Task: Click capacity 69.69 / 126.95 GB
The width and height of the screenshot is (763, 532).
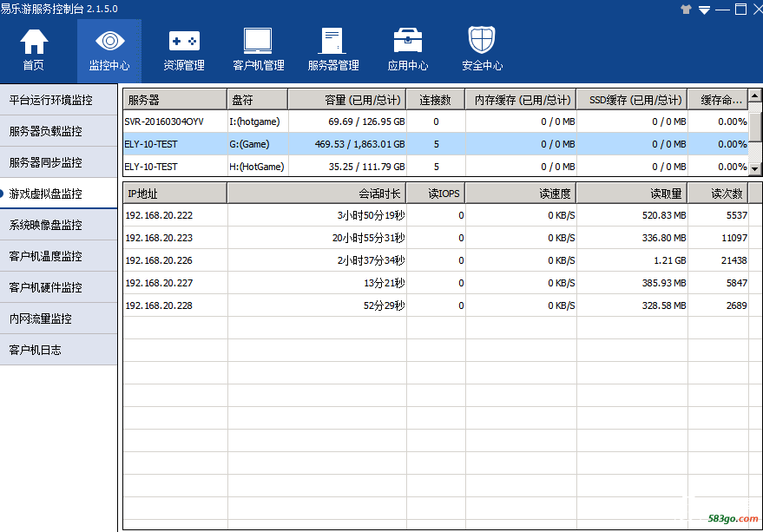Action: [366, 122]
